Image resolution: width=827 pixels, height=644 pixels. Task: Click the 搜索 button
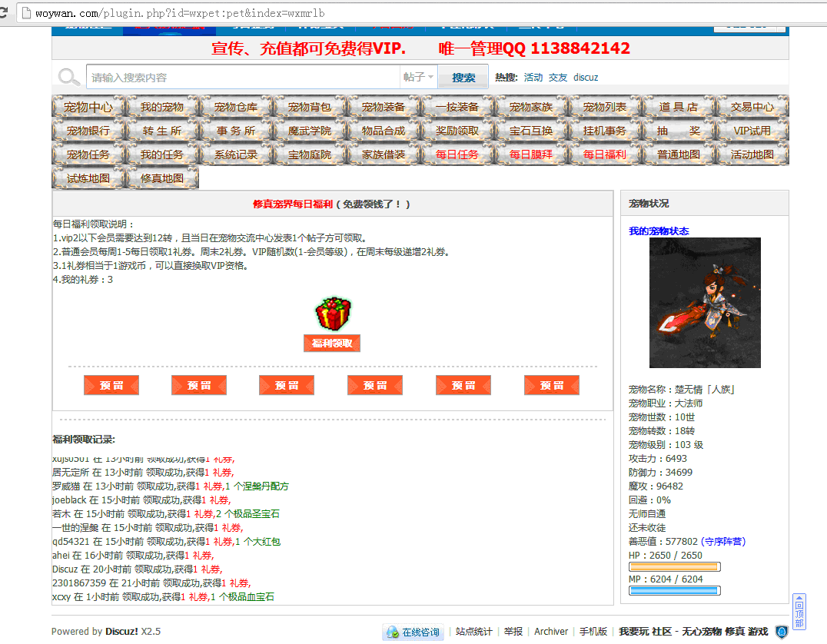pos(463,77)
